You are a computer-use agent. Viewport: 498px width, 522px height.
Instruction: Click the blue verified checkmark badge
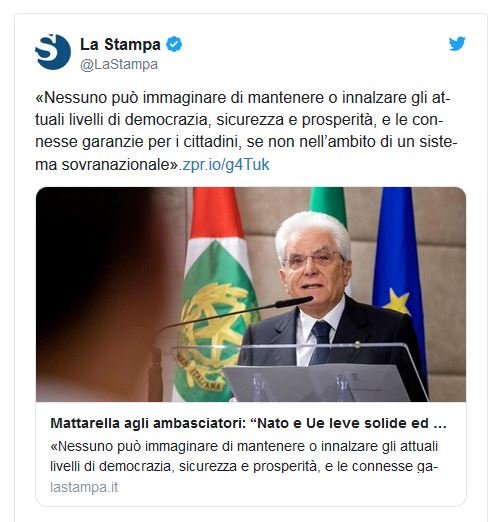tap(174, 44)
